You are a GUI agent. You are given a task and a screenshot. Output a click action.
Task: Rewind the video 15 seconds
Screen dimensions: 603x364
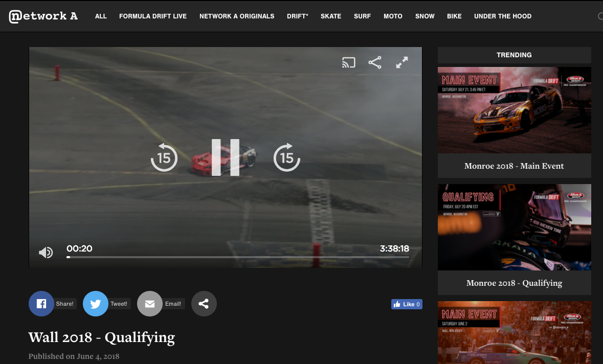pyautogui.click(x=164, y=157)
